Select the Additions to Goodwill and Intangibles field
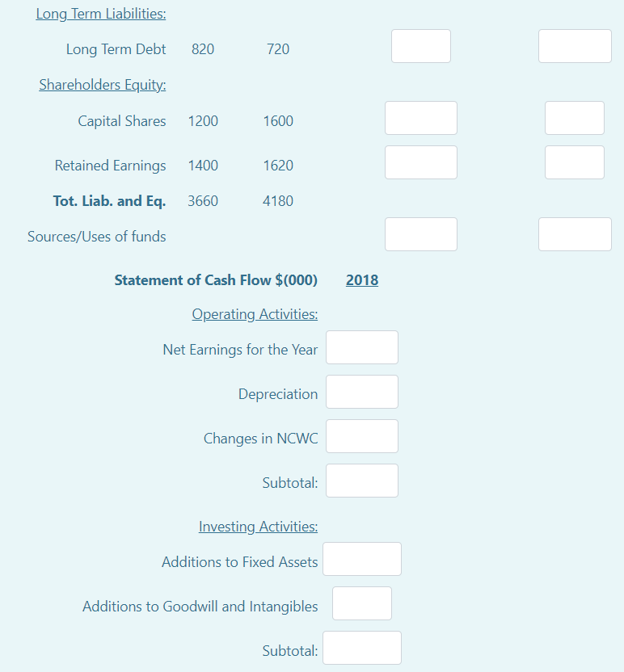 point(361,603)
